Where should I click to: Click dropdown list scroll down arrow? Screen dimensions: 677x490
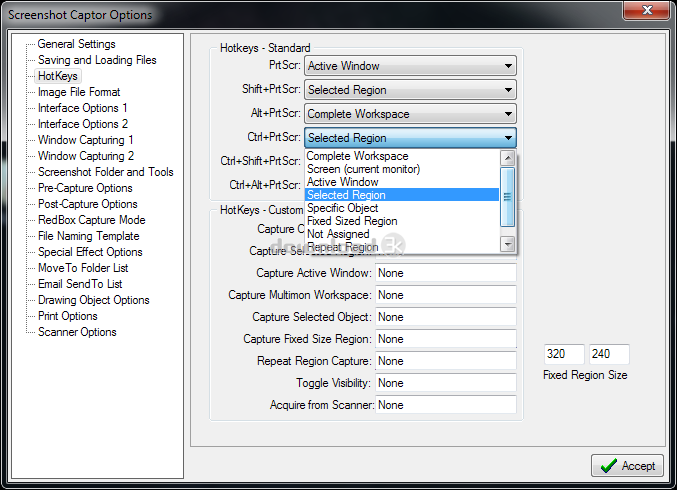(507, 244)
